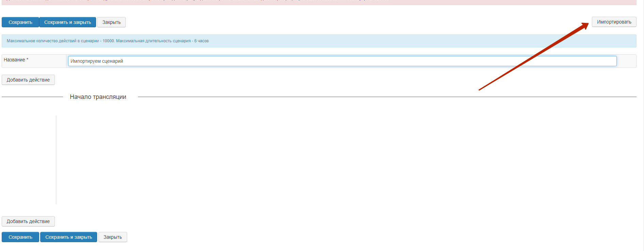This screenshot has height=251, width=644.
Task: Click upper Добавить действие button
Action: pyautogui.click(x=28, y=80)
